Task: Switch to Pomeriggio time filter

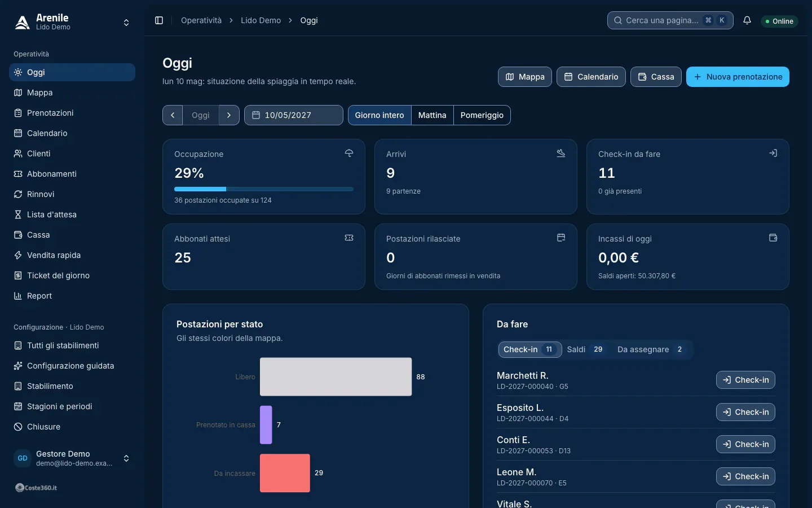Action: coord(482,115)
